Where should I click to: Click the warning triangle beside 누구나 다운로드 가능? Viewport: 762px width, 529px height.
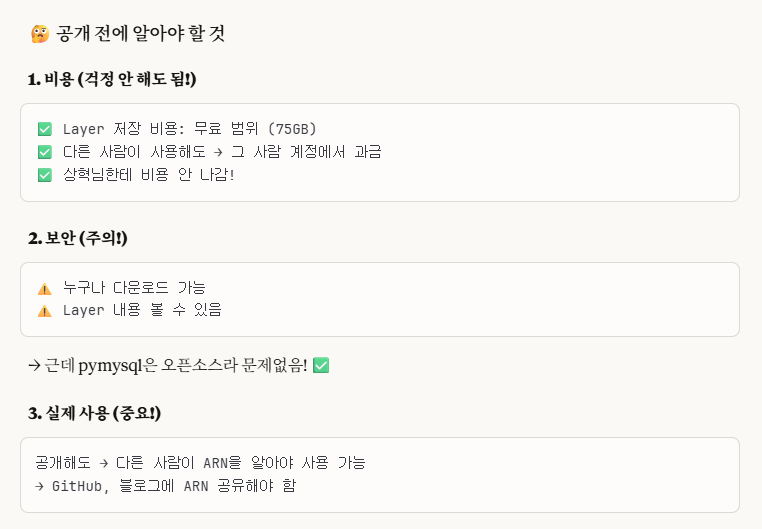coord(45,289)
